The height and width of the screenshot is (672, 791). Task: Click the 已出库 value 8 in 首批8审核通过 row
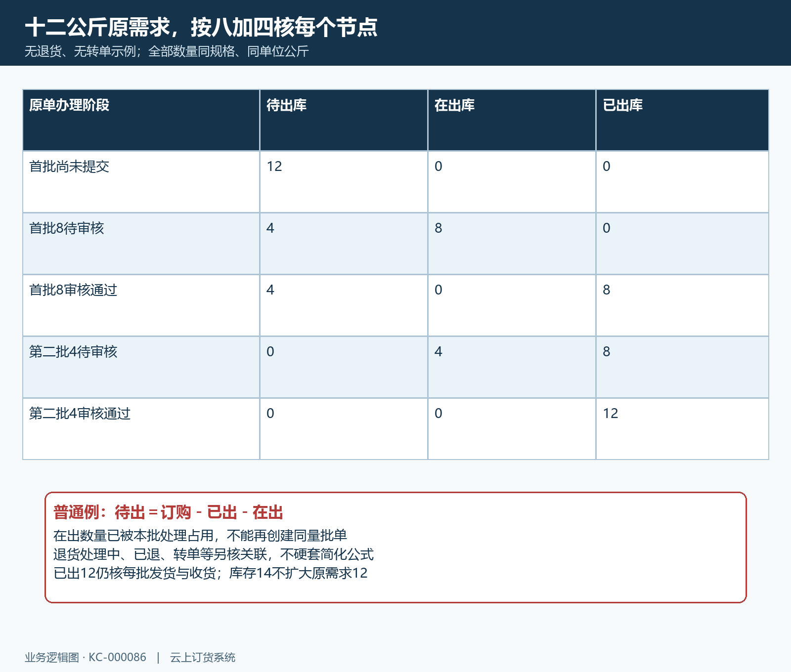[x=607, y=290]
